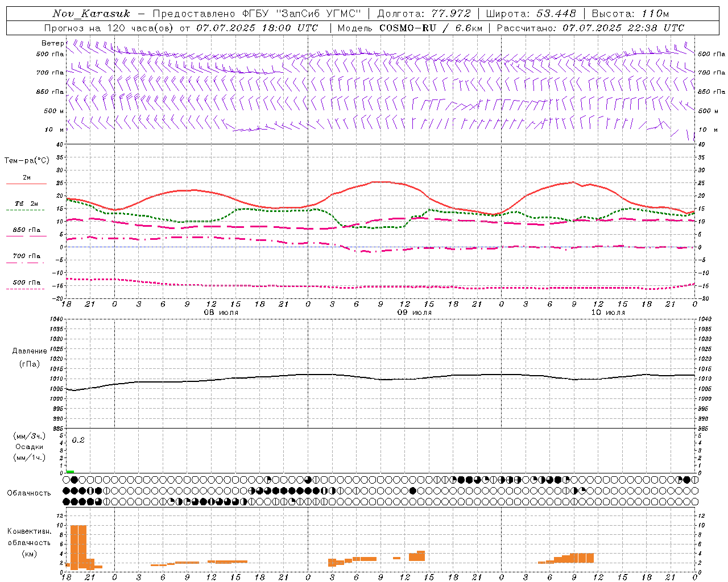The height and width of the screenshot is (582, 728).
Task: Click the (мм/3ч.) precipitation unit label
Action: pos(30,436)
